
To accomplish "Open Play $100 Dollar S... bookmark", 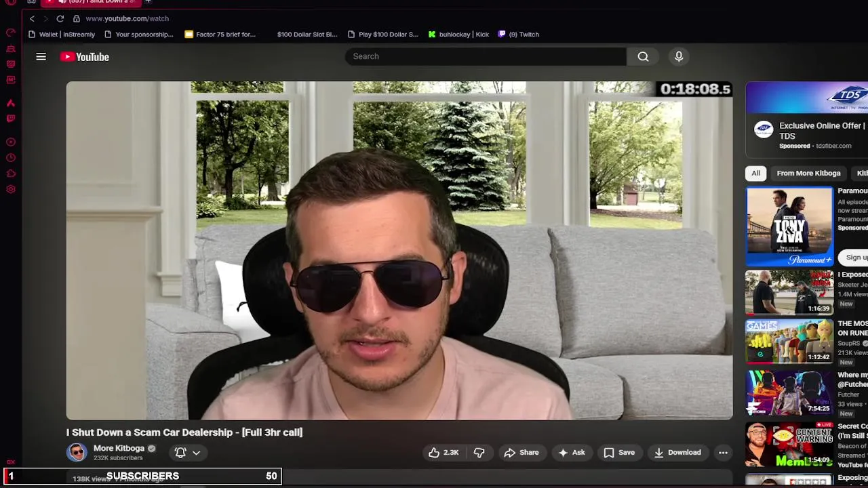I will tap(383, 34).
